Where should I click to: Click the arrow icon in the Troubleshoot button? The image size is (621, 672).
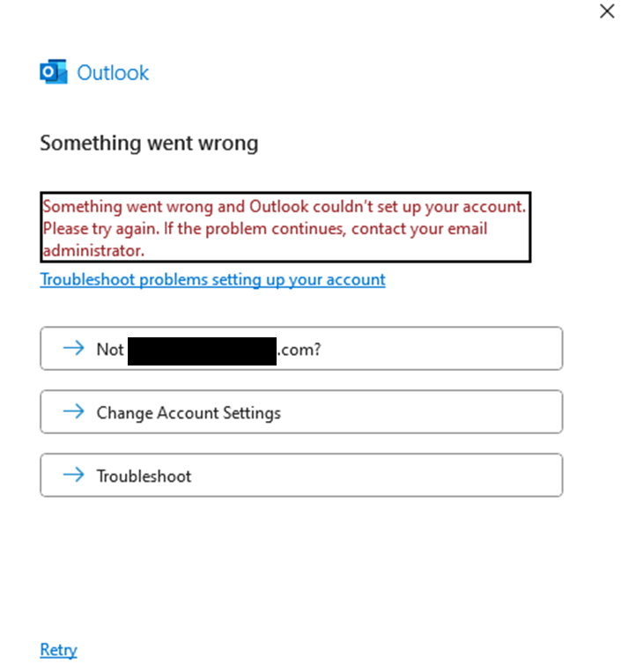(73, 475)
